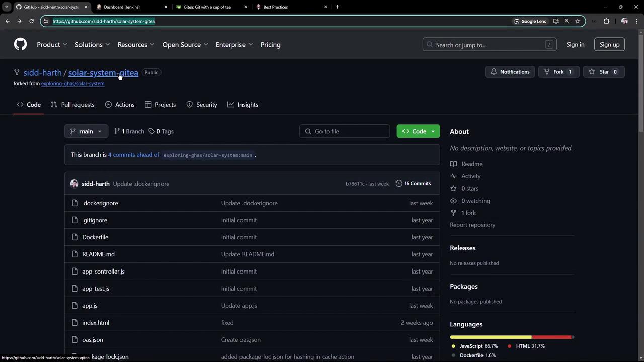Go back using the browser back arrow
Image resolution: width=644 pixels, height=362 pixels.
pos(7,21)
